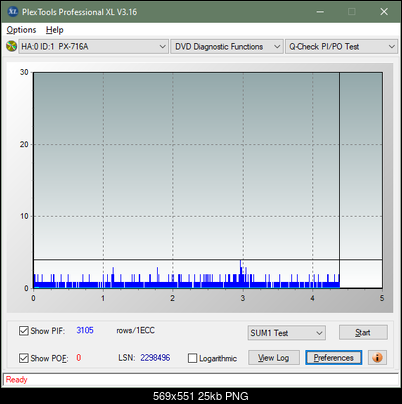Viewport: 402px width, 404px height.
Task: Open the Help menu
Action: click(x=55, y=30)
